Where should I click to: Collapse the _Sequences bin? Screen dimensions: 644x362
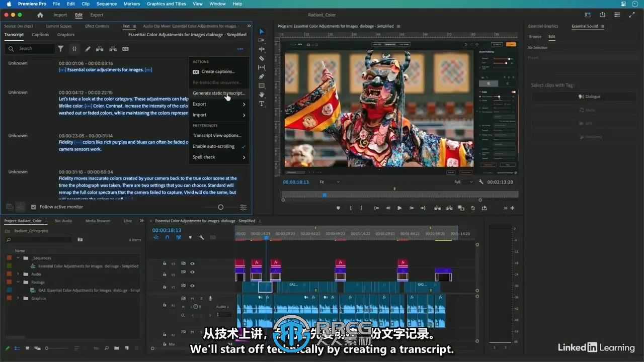click(x=18, y=258)
